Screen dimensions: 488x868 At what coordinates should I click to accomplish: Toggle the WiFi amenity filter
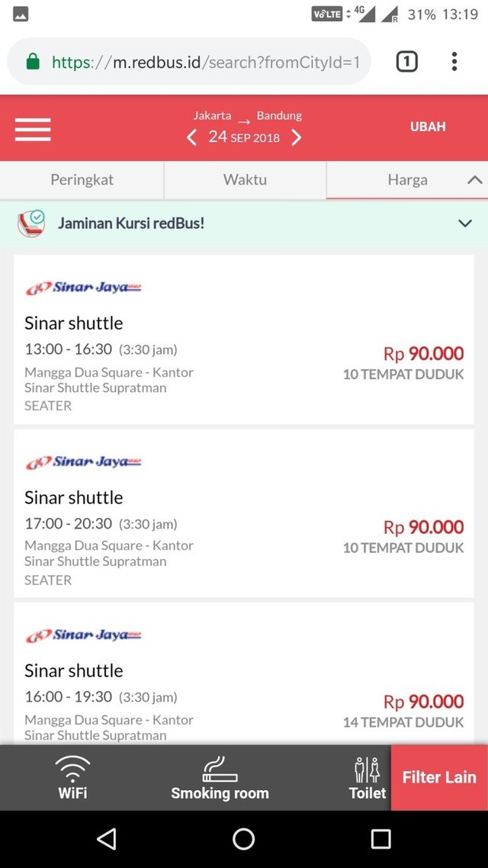coord(73,777)
